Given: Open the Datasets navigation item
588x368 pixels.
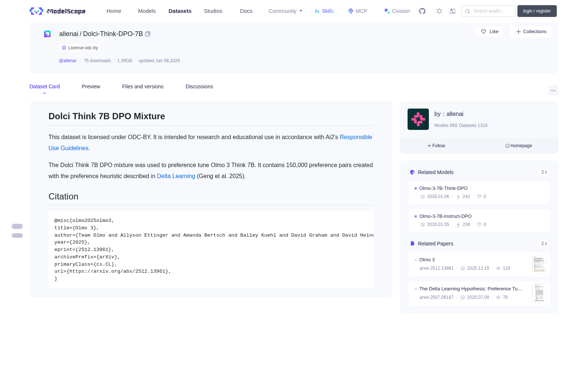Looking at the screenshot, I should [180, 11].
